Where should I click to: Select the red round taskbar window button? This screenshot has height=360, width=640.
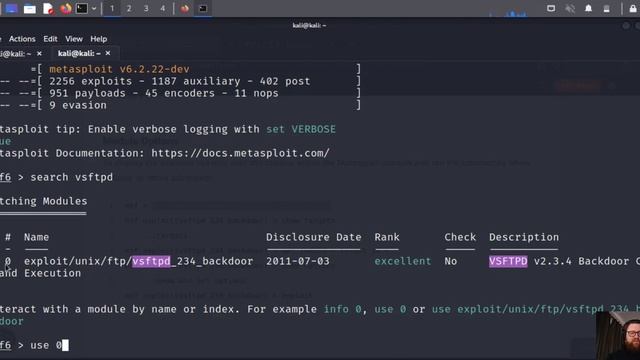(184, 9)
